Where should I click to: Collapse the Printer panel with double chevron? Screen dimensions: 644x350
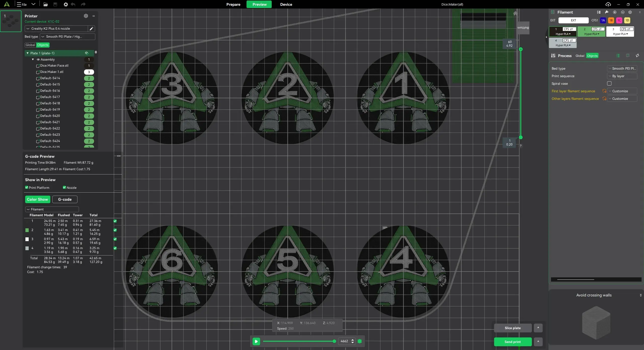[x=94, y=16]
